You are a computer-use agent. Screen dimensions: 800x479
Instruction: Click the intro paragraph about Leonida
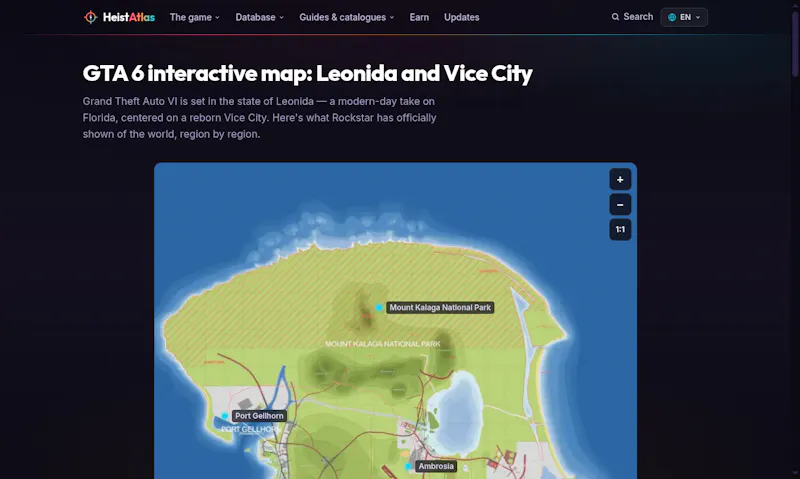coord(260,118)
